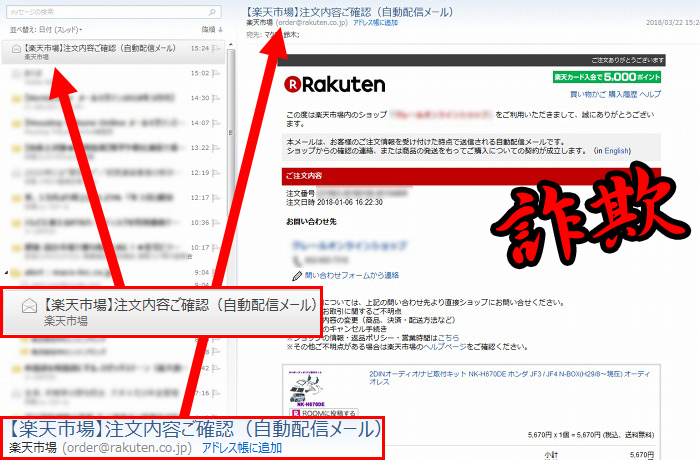Click the yellow envelope icon of the 12:17 message
700x460 pixels.
(x=16, y=197)
